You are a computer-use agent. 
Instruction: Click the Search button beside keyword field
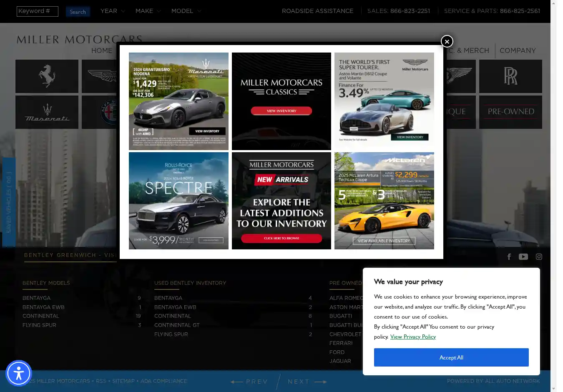78,12
